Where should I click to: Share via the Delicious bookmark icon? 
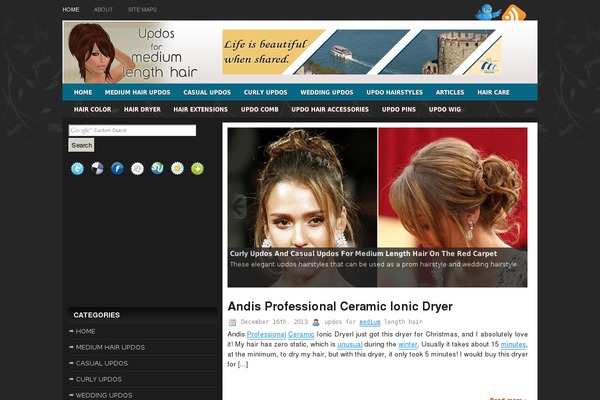click(x=97, y=168)
